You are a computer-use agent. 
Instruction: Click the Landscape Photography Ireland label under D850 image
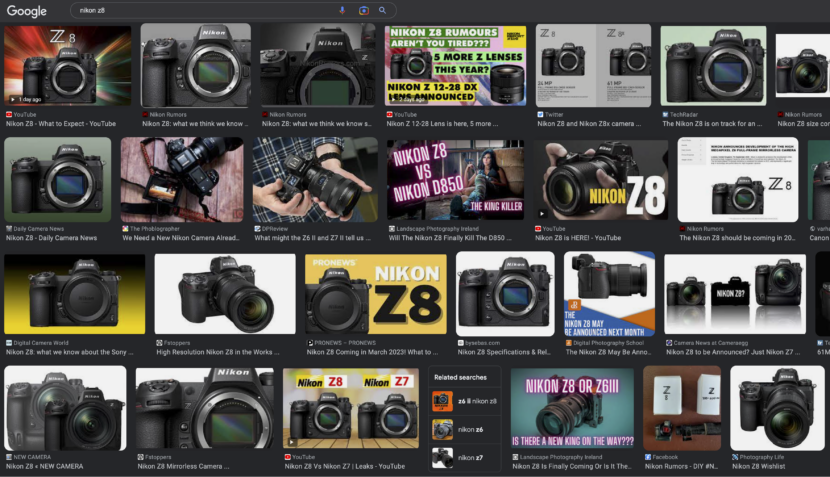[x=437, y=229]
